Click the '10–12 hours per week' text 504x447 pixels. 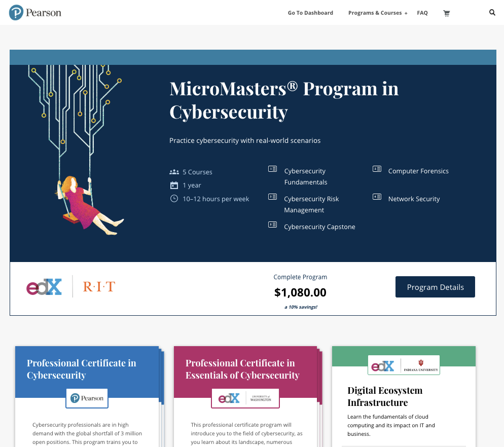coord(215,199)
